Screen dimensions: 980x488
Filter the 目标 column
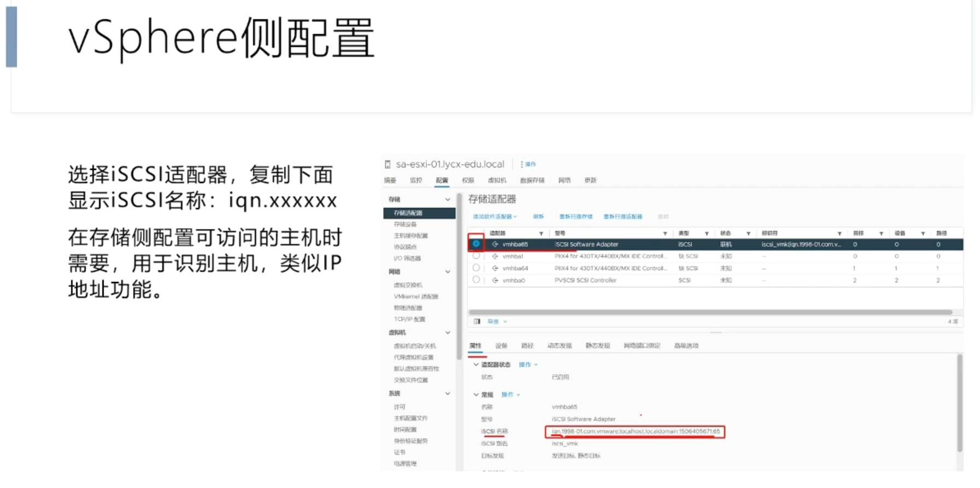pos(881,234)
